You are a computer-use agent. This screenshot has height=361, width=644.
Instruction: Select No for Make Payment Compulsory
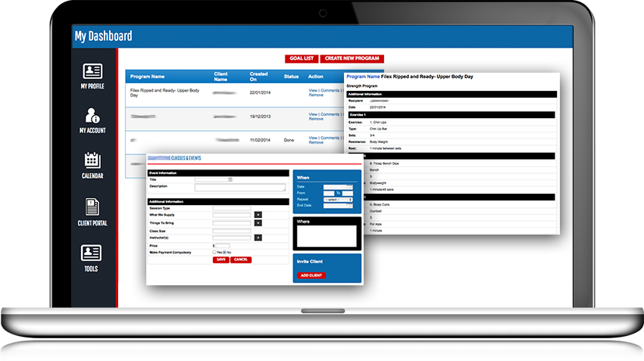click(226, 252)
